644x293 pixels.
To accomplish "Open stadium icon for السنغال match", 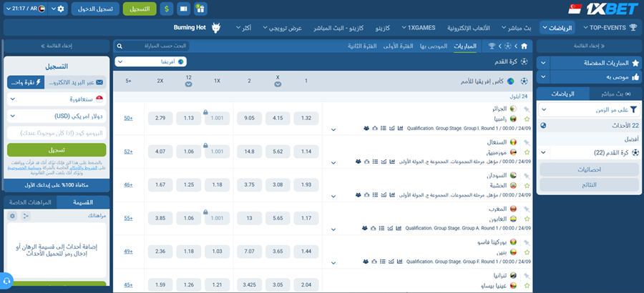I will click(366, 162).
